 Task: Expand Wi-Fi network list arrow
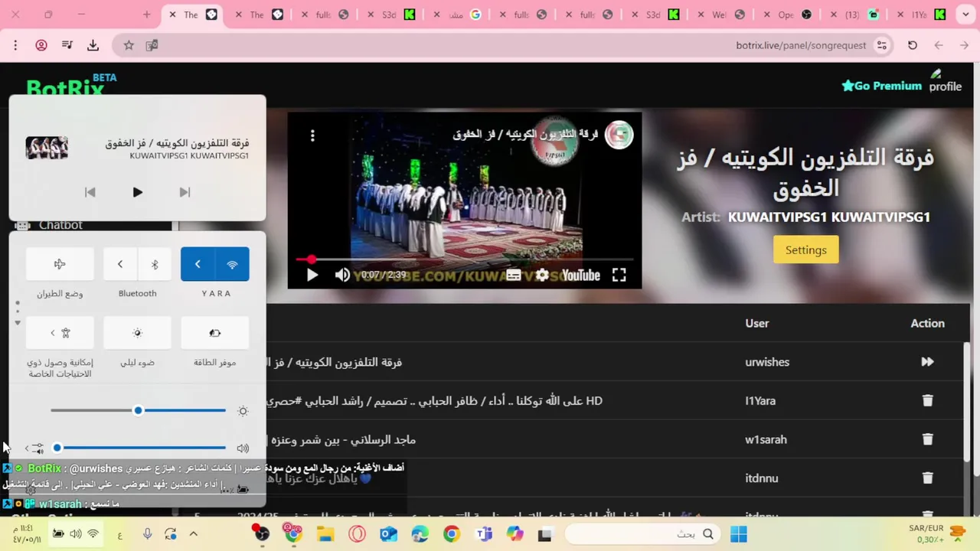(x=198, y=264)
